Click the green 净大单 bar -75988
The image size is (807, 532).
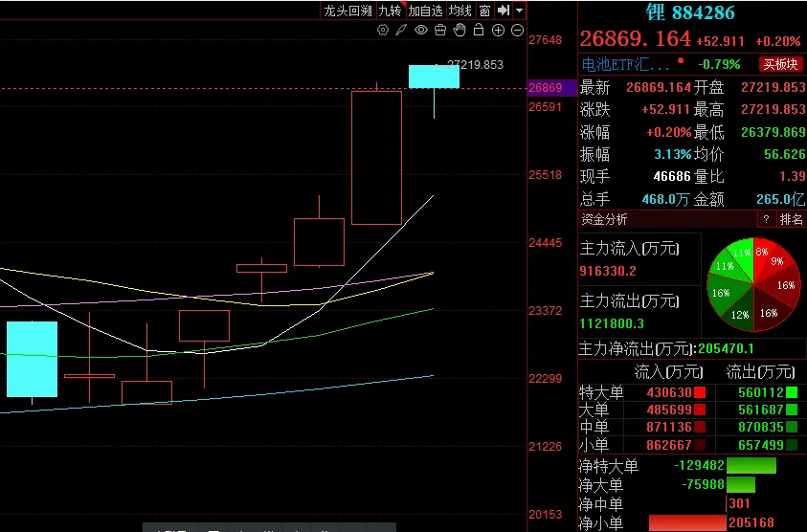(x=741, y=485)
